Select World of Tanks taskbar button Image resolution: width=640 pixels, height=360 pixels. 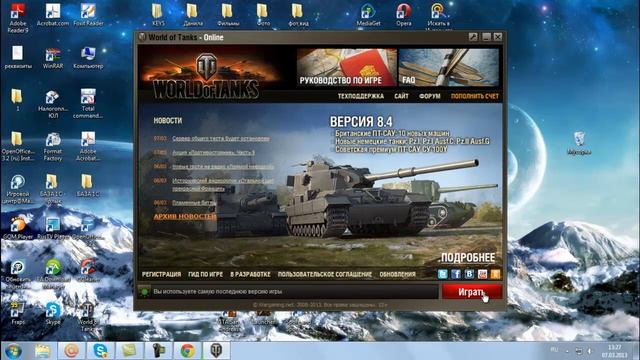point(216,351)
